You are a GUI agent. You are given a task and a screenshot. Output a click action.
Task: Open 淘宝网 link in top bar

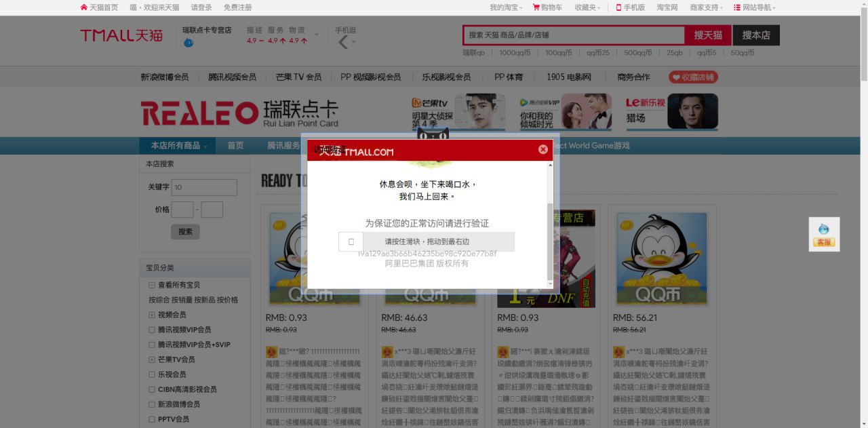[667, 7]
